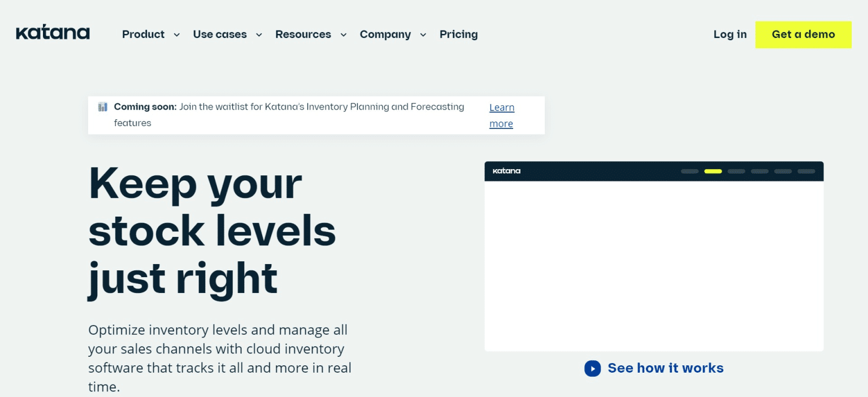Select the yellow highlighted pill in the preview header

tap(713, 171)
